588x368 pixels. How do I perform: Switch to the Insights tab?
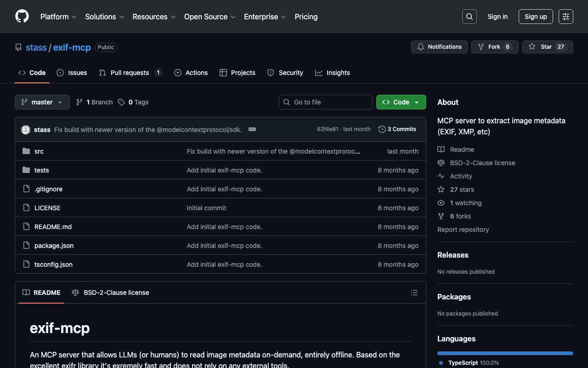pyautogui.click(x=333, y=73)
